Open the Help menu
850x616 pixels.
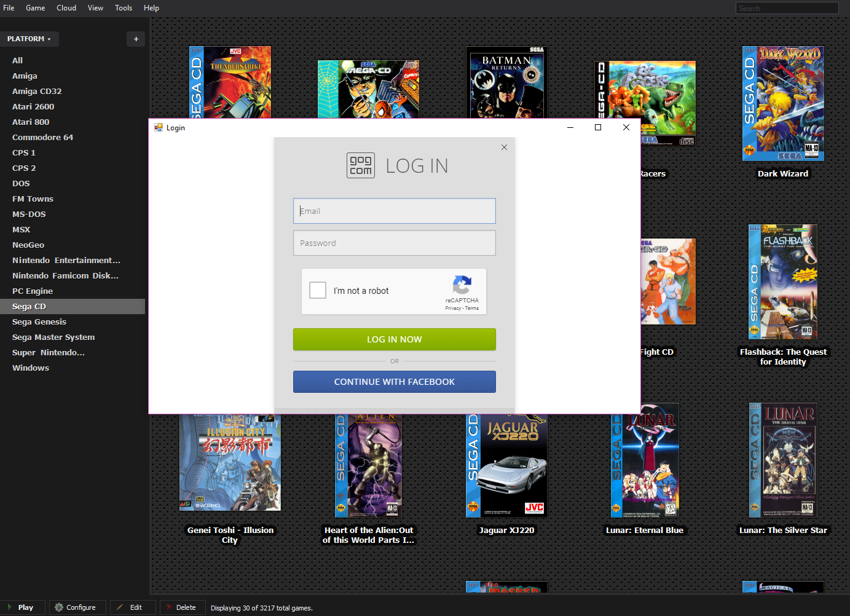tap(151, 8)
